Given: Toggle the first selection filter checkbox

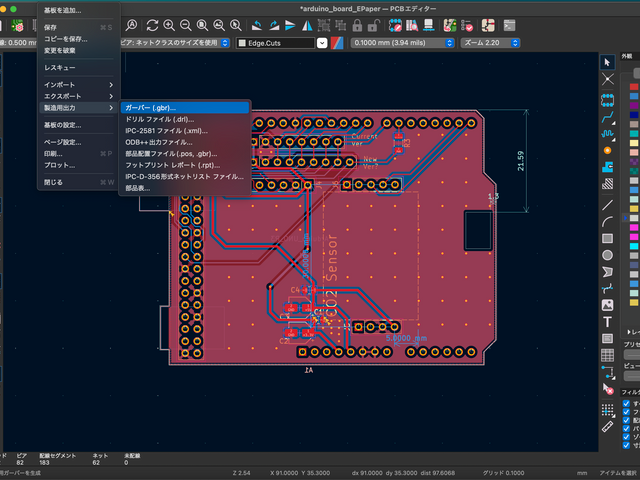Looking at the screenshot, I should (626, 403).
